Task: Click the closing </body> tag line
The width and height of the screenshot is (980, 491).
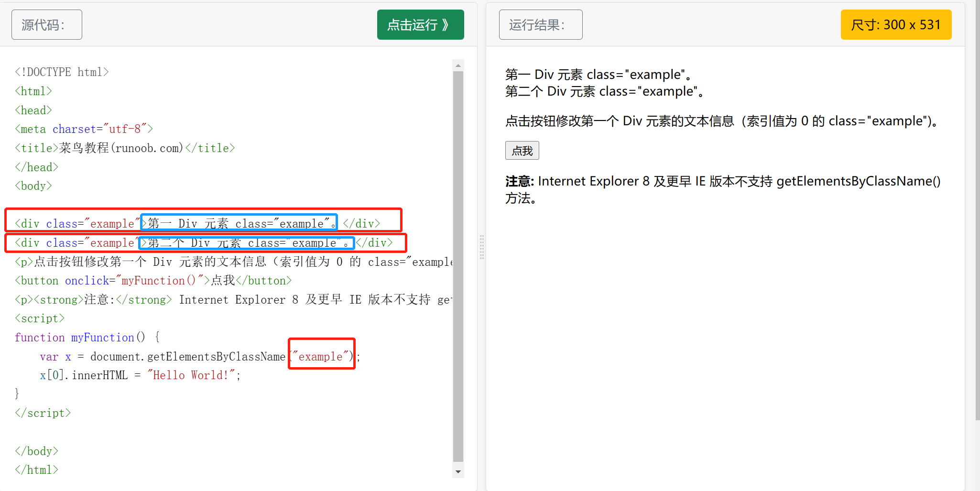Action: 36,451
